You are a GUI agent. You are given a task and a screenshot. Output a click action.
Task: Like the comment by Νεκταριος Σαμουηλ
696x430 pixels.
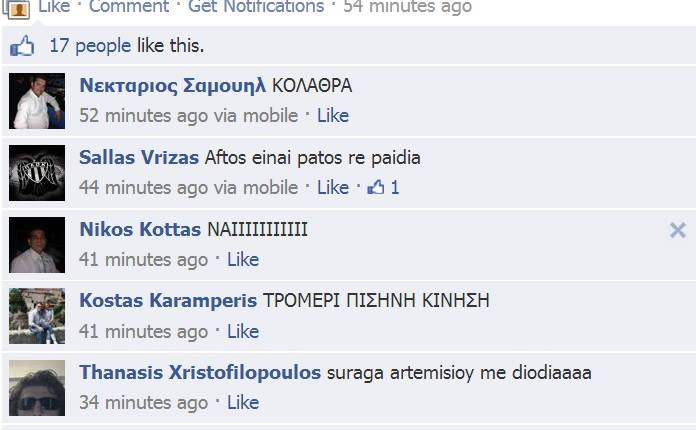click(x=333, y=116)
